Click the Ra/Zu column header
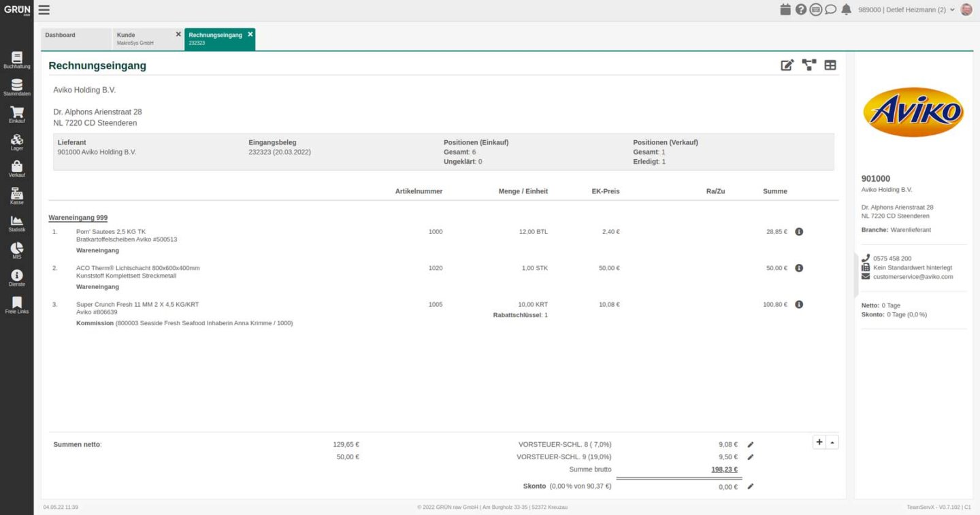This screenshot has width=980, height=515. (715, 191)
